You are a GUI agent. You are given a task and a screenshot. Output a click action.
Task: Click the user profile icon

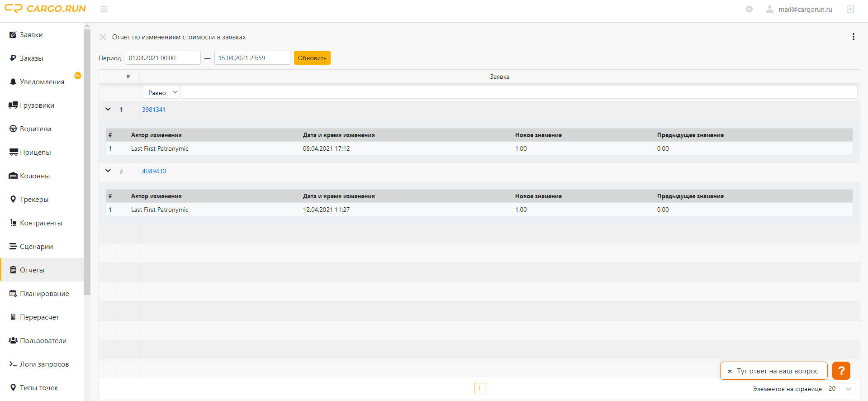[769, 9]
